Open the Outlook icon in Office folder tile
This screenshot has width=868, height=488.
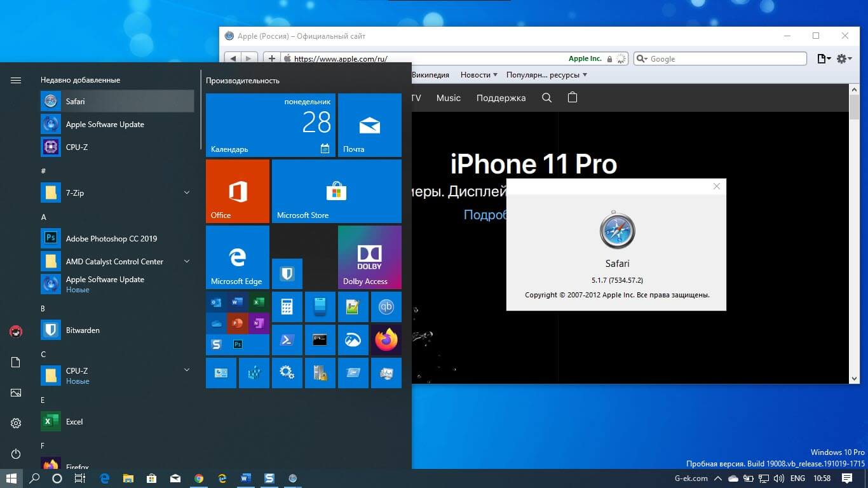(217, 302)
